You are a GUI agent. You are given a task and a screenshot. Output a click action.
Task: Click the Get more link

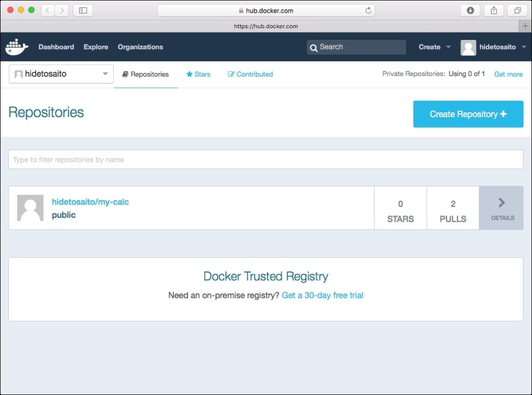[x=508, y=74]
